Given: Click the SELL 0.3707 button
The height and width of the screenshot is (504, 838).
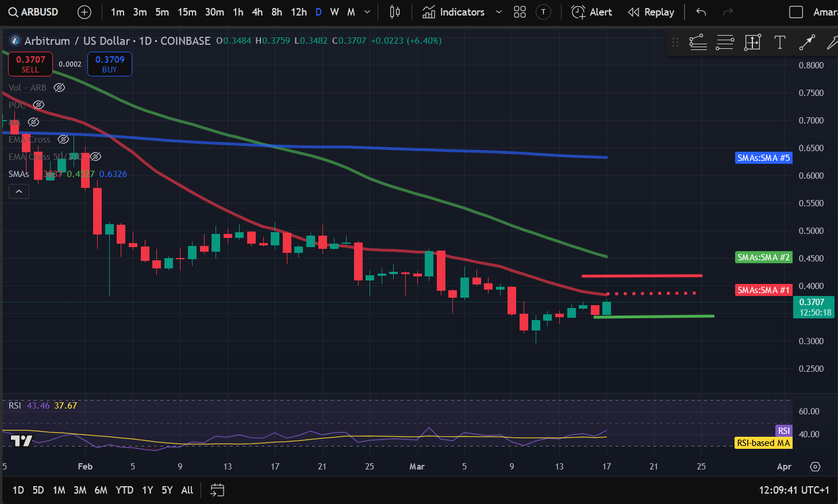Looking at the screenshot, I should 30,64.
